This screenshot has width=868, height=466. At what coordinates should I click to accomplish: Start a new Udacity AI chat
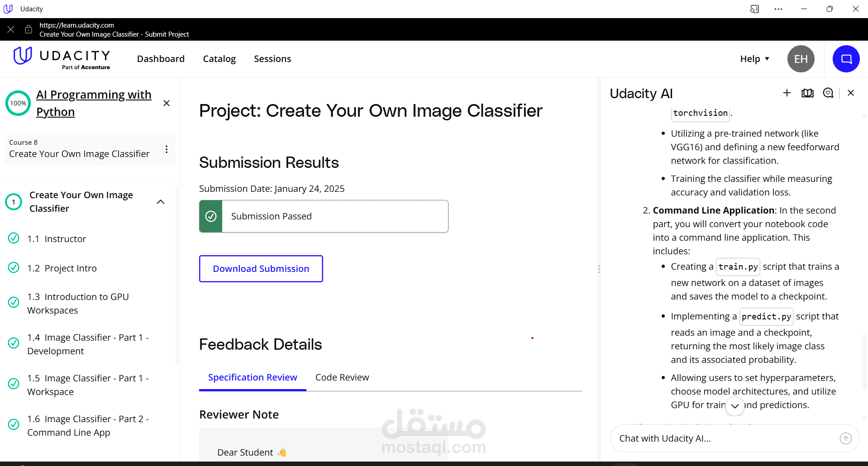tap(787, 93)
